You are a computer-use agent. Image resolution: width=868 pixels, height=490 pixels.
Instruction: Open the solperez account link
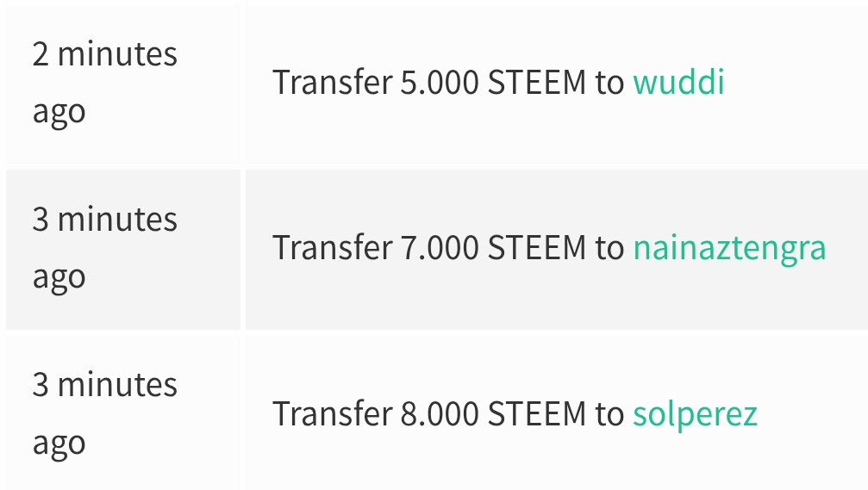695,414
